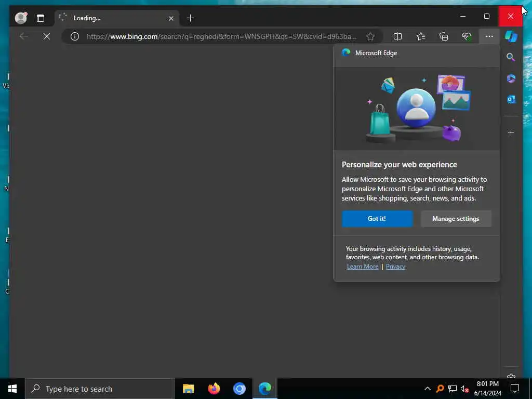Go back with the back arrow

pyautogui.click(x=24, y=36)
